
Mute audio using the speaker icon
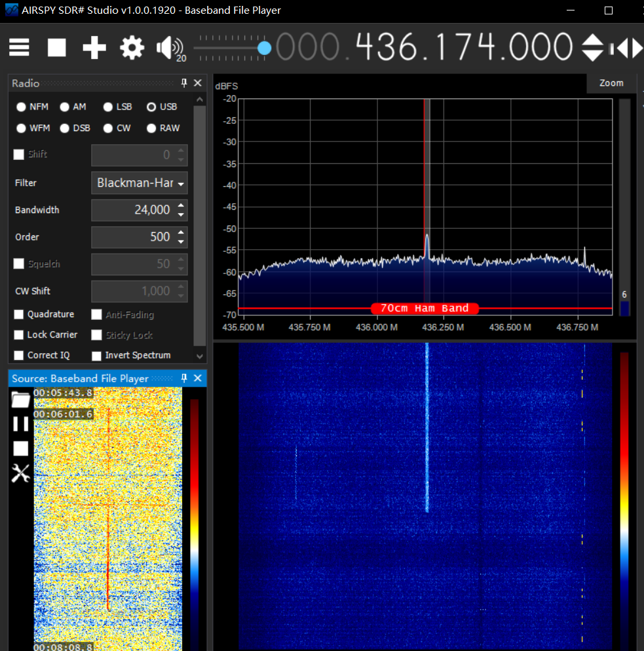tap(168, 47)
